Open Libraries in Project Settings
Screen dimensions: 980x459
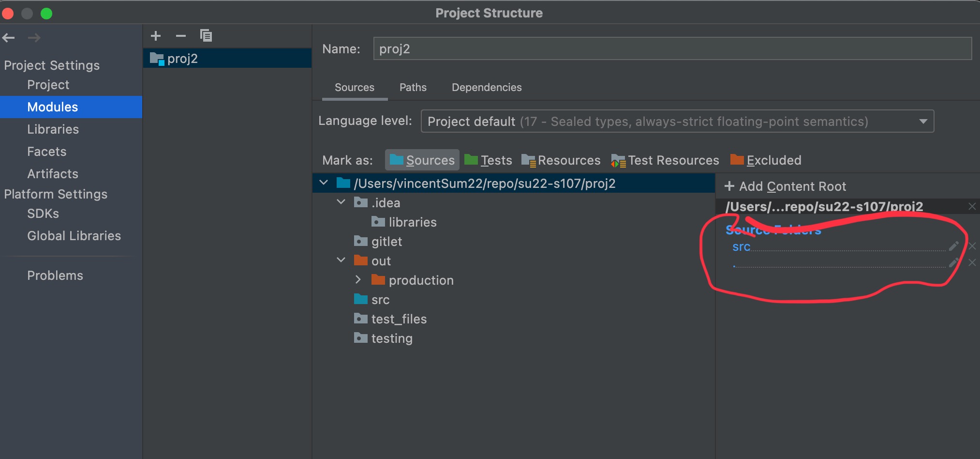(53, 129)
